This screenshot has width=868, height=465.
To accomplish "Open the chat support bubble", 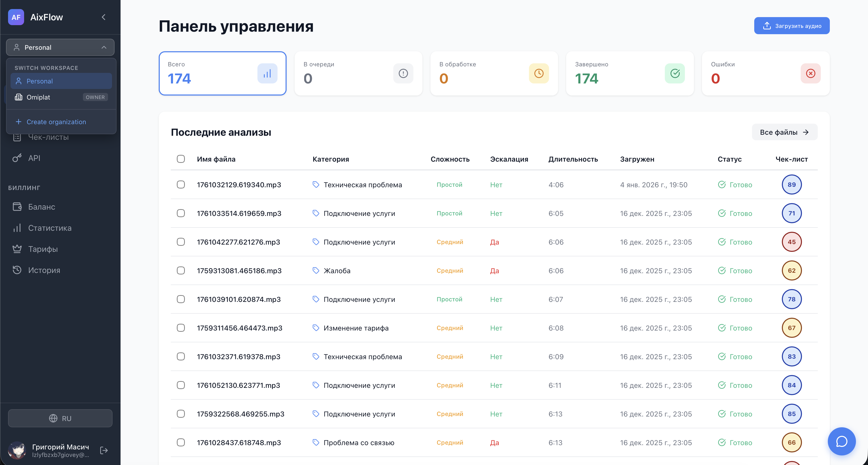I will (x=841, y=441).
